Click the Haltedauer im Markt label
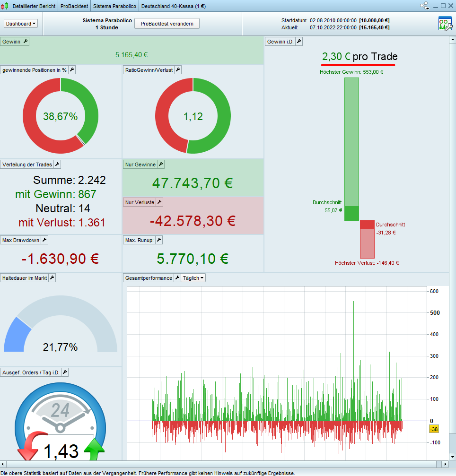Screen dimensions: 456x476 pyautogui.click(x=25, y=277)
